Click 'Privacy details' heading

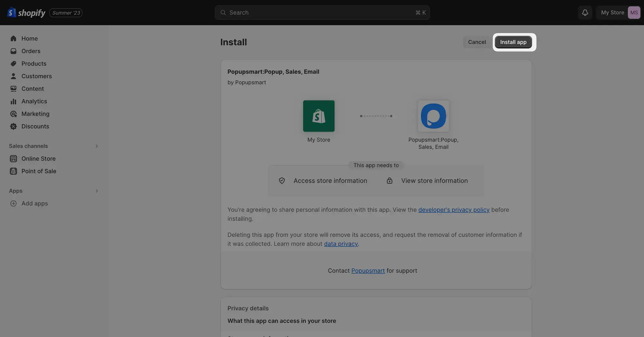248,308
